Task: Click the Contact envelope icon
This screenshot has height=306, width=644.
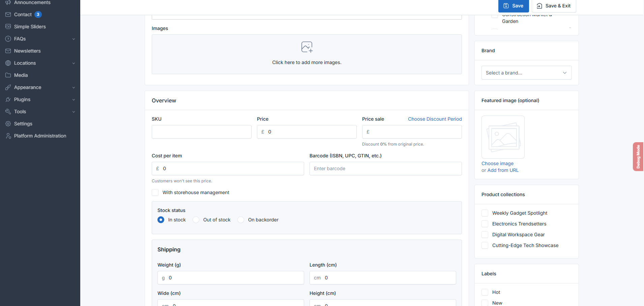Action: click(8, 14)
